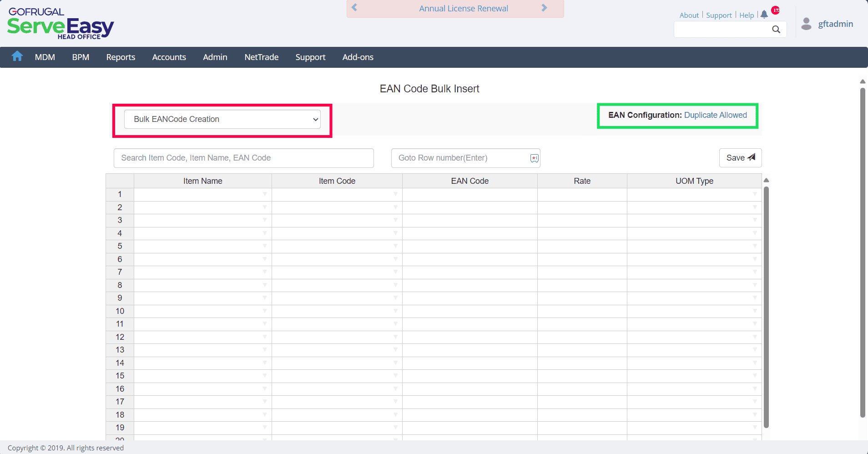Click the page scrollbar up arrow
Viewport: 868px width, 454px height.
[x=863, y=81]
